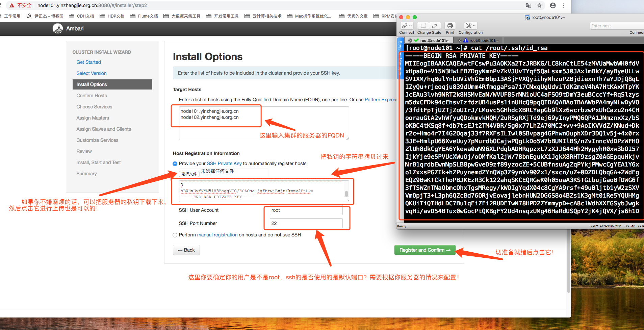The width and height of the screenshot is (644, 330).
Task: Open the 工作常用 bookmark folder
Action: coord(10,16)
